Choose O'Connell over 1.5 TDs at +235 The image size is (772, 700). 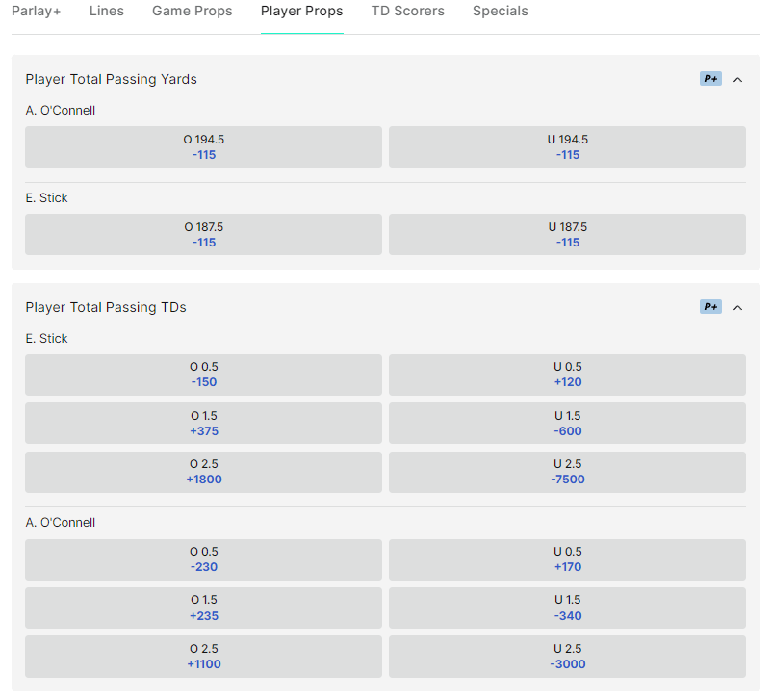pos(203,608)
